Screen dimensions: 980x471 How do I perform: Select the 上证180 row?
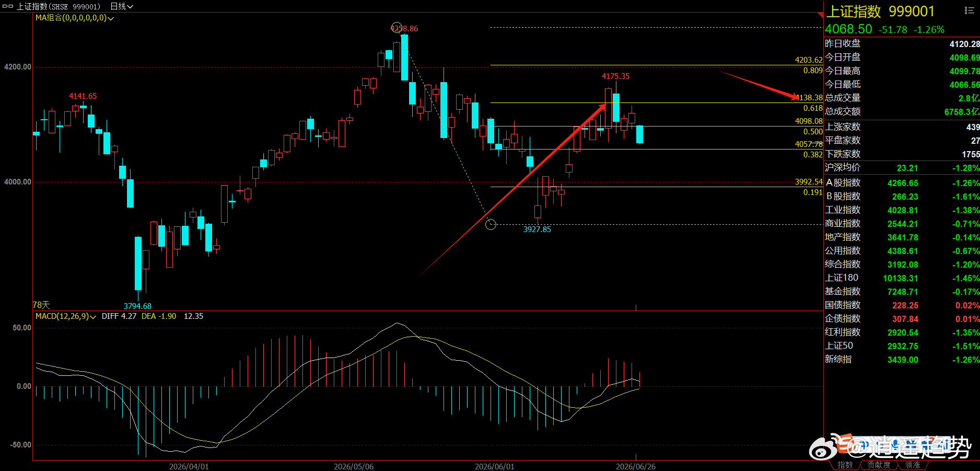click(902, 278)
